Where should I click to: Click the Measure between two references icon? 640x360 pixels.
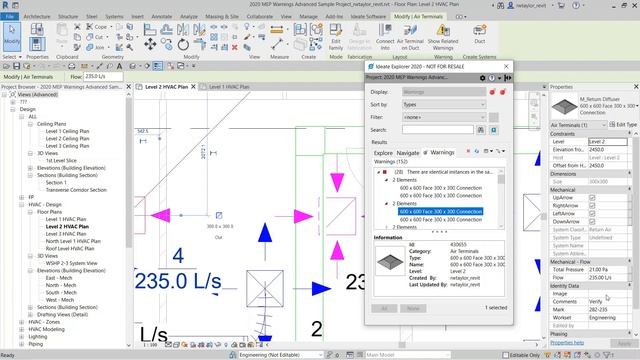tap(276, 29)
